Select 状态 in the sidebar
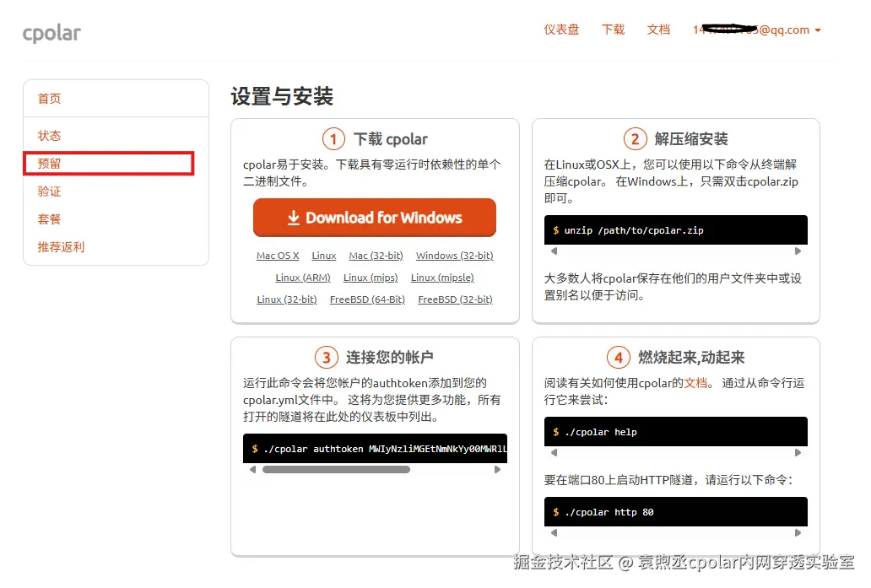The width and height of the screenshot is (871, 588). coord(50,136)
